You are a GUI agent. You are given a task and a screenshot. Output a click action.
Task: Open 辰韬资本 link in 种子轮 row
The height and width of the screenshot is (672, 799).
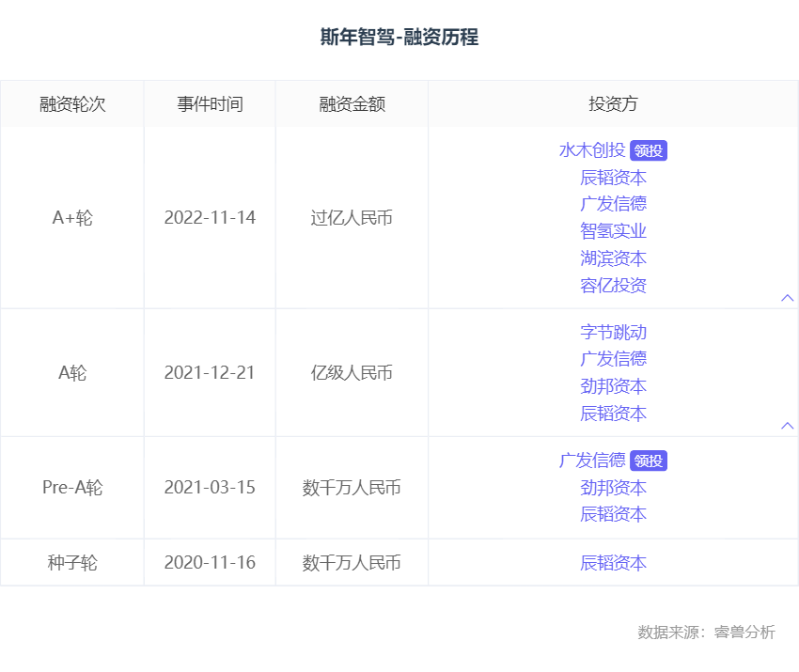point(613,563)
